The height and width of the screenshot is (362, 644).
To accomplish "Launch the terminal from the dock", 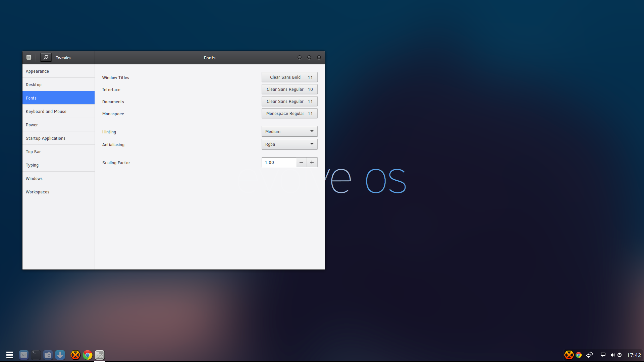I will [x=36, y=355].
